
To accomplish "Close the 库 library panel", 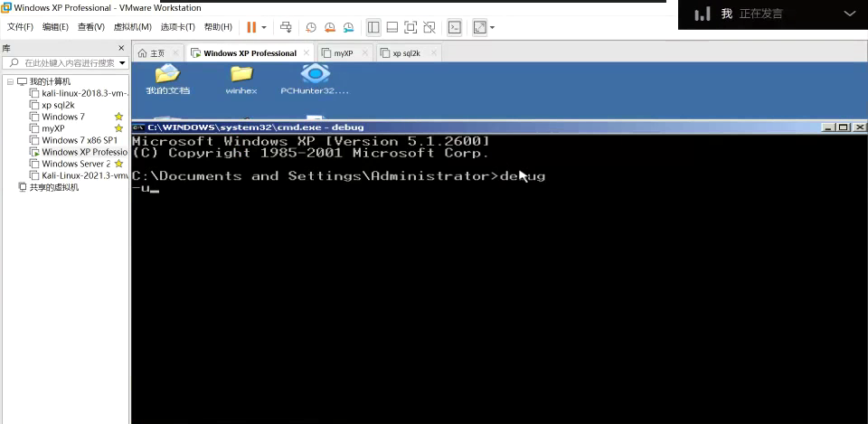I will point(121,48).
